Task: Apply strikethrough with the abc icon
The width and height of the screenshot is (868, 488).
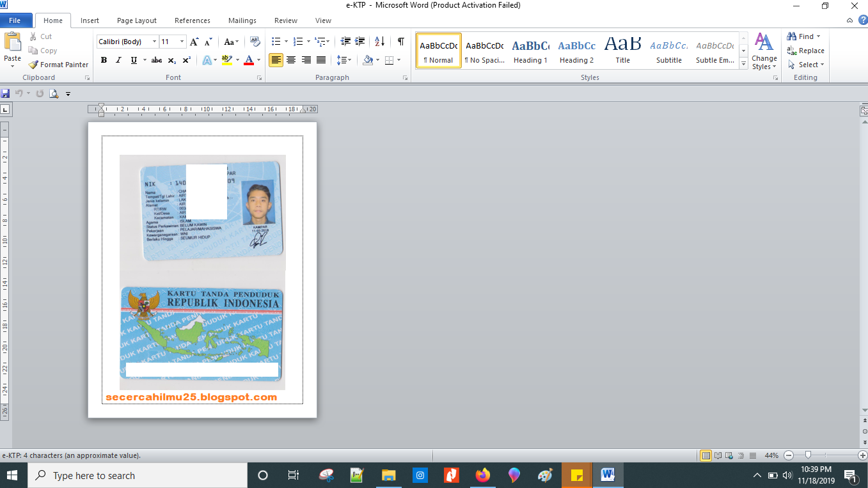Action: 157,60
